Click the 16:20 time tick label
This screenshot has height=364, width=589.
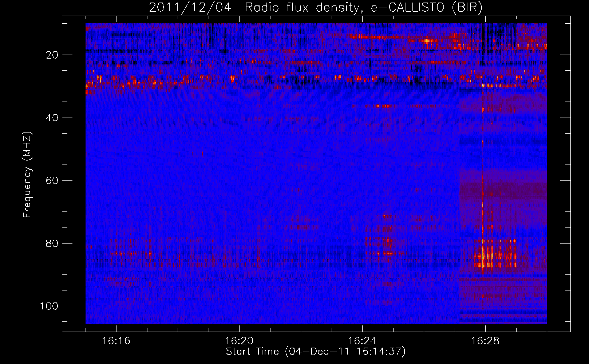[x=239, y=341]
